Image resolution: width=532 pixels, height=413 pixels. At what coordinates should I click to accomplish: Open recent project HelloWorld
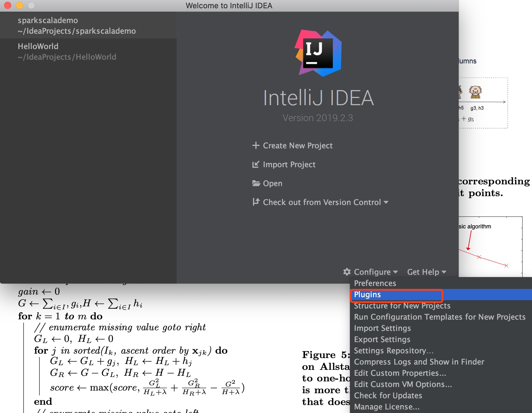pyautogui.click(x=67, y=51)
